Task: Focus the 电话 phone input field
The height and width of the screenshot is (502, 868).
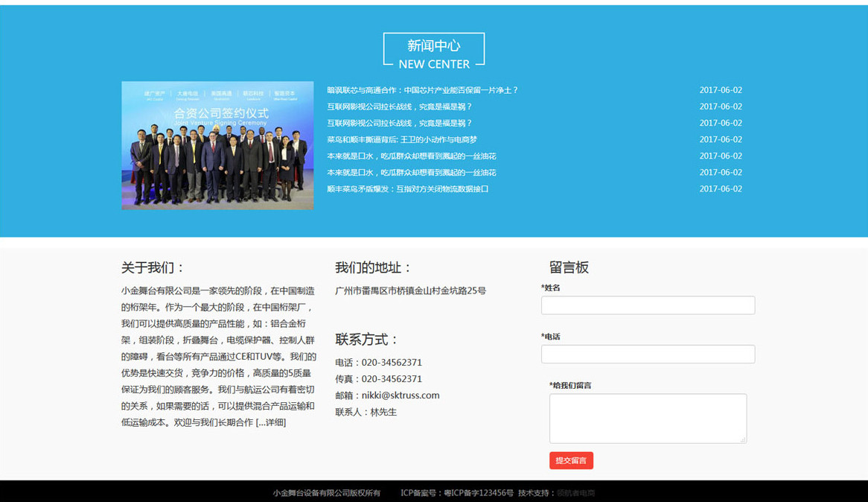Action: (648, 354)
